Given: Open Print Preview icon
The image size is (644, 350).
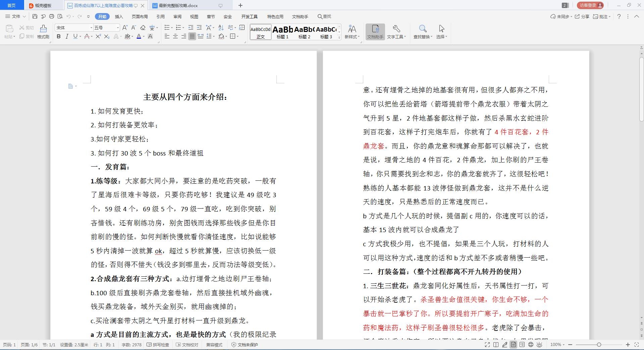Looking at the screenshot, I should click(60, 16).
